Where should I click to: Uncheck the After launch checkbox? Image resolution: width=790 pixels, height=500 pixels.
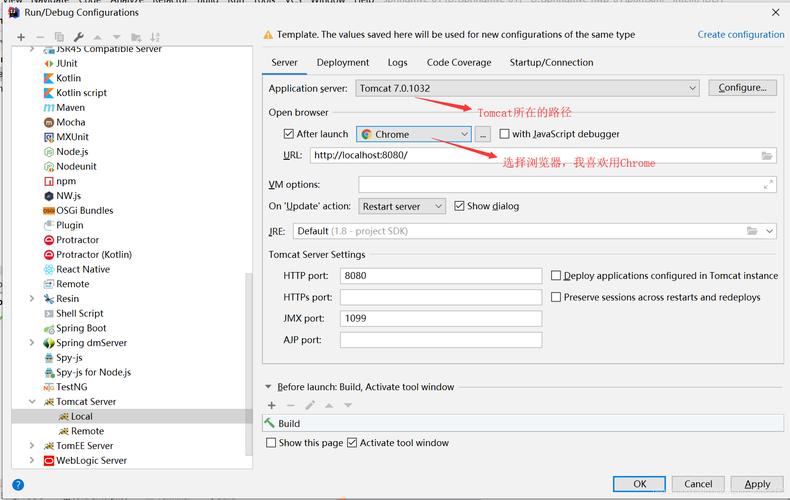tap(290, 134)
